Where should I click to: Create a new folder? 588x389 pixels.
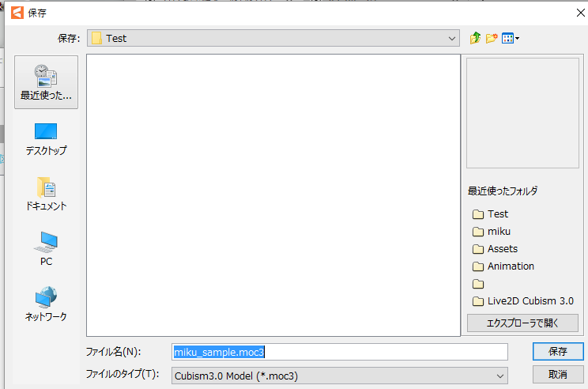pos(492,38)
